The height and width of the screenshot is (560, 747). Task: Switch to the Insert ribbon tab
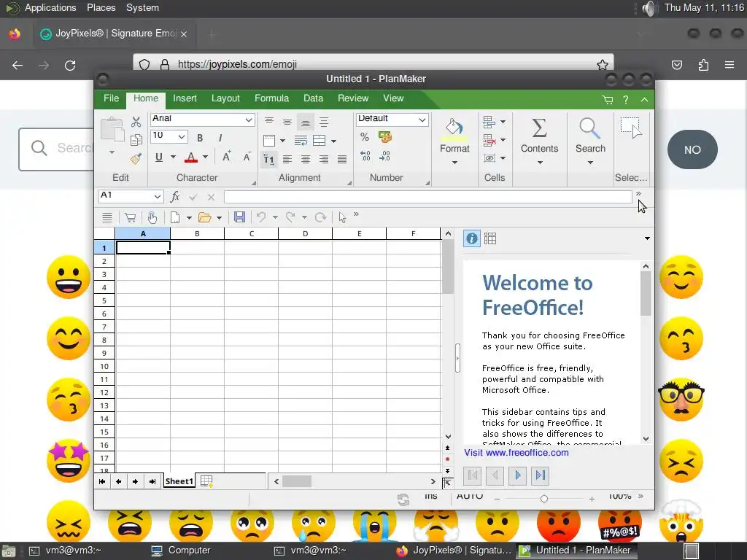click(185, 98)
